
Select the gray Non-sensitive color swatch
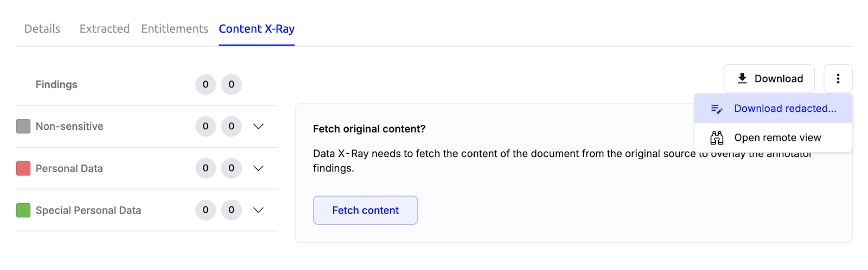click(23, 127)
